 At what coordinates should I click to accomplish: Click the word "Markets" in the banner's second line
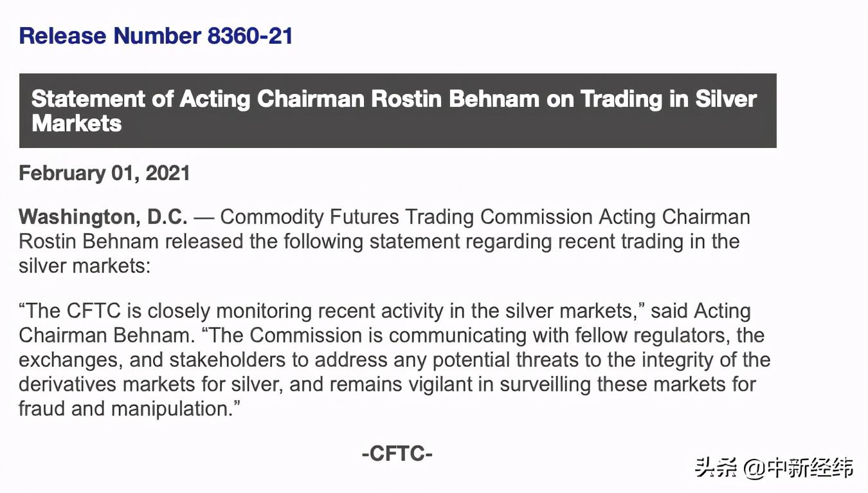tap(77, 122)
